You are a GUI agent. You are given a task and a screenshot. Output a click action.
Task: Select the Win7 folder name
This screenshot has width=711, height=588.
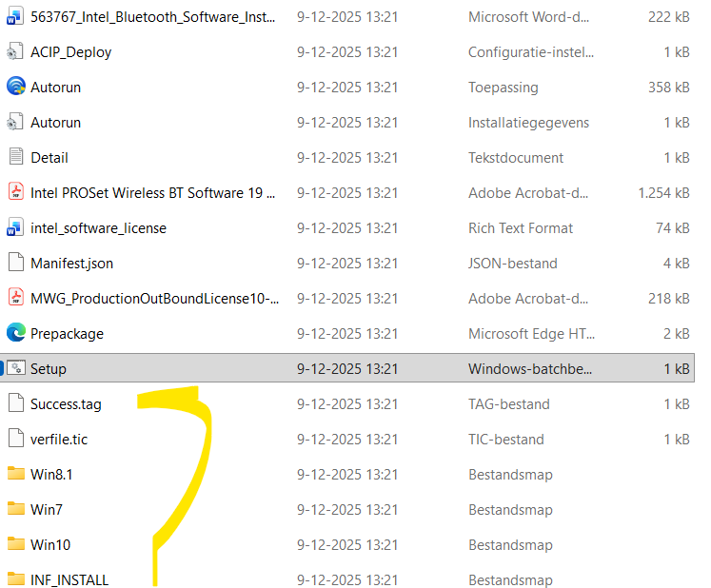click(47, 510)
